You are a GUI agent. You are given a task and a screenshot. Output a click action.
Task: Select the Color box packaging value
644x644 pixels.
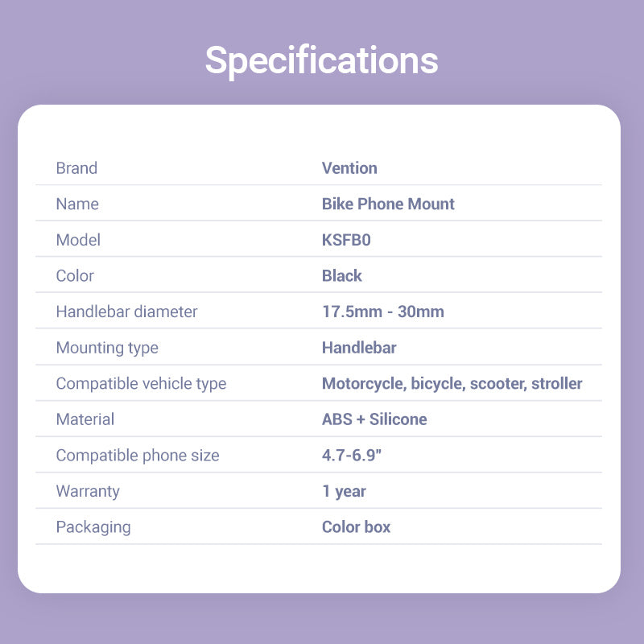pyautogui.click(x=356, y=527)
